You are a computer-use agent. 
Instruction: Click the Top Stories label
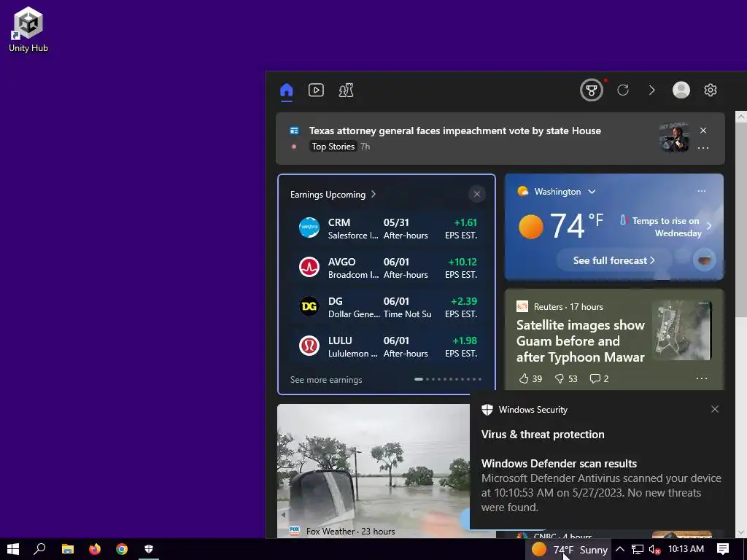[333, 146]
